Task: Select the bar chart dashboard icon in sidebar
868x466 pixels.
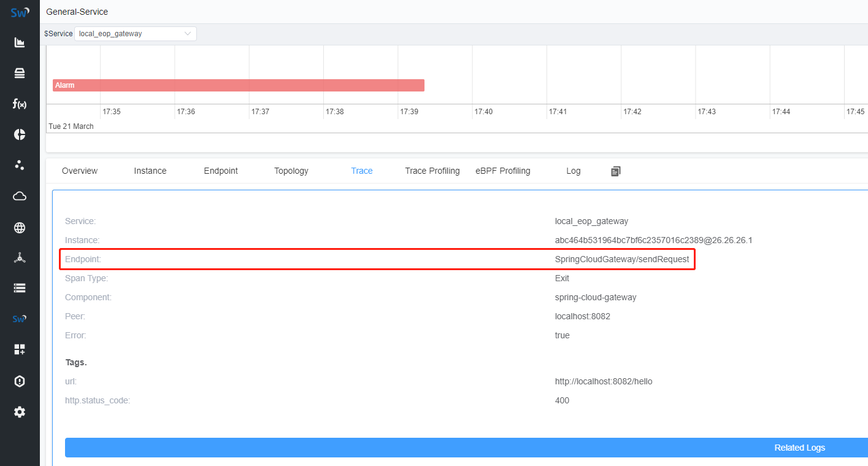Action: [19, 42]
